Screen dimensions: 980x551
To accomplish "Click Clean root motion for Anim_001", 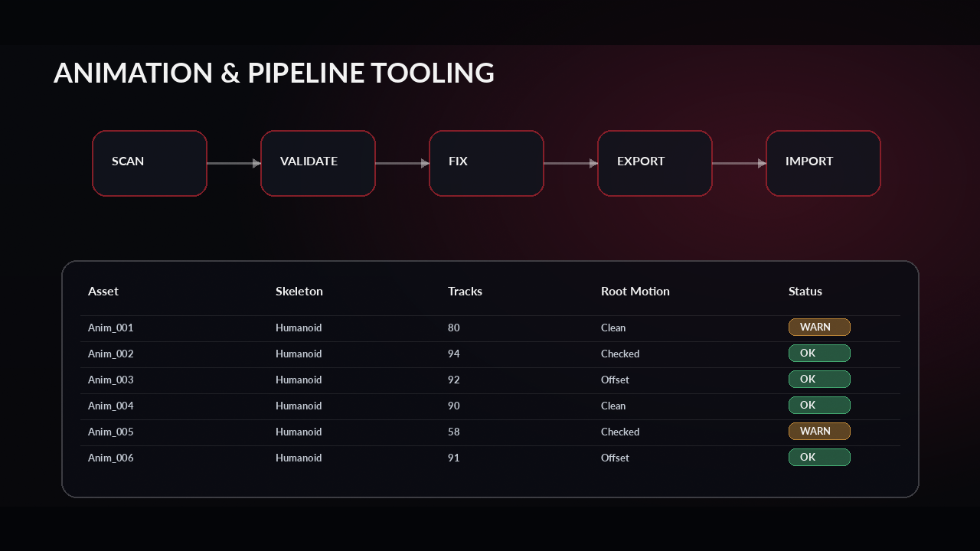I will tap(613, 328).
